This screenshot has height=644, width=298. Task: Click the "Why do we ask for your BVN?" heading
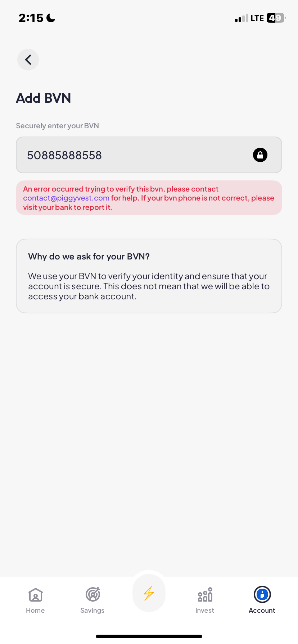(x=89, y=257)
